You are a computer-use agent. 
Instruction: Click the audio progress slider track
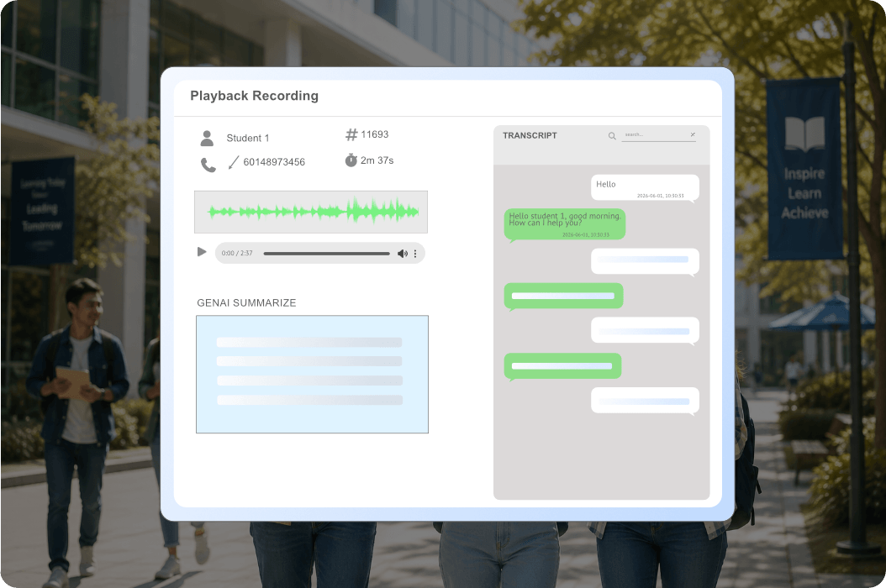pos(327,254)
